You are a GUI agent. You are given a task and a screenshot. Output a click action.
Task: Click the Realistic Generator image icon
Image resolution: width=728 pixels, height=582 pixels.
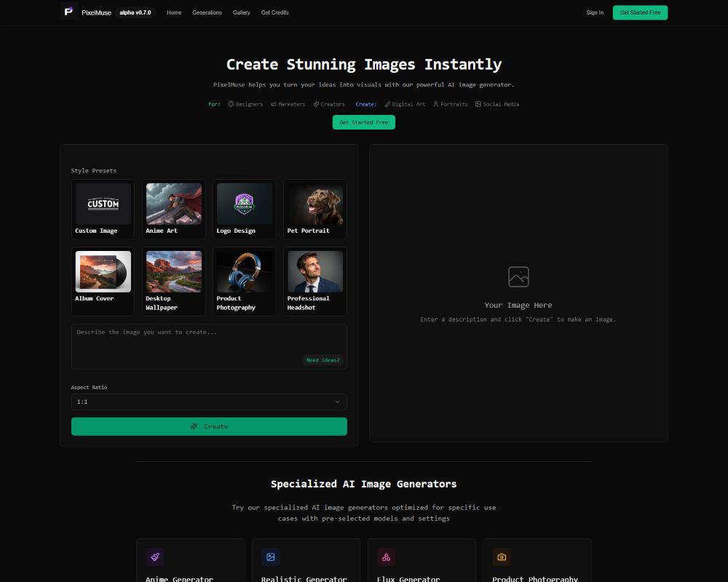[x=270, y=557]
